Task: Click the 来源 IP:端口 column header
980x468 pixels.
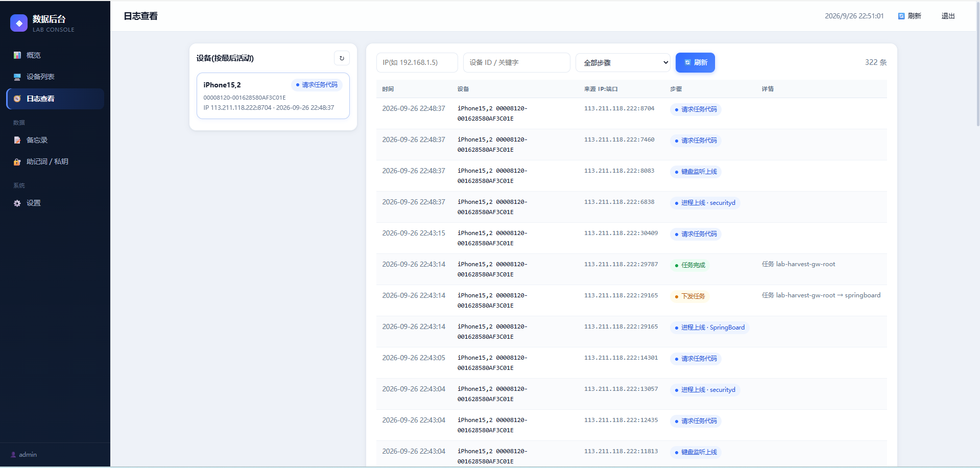Action: click(601, 89)
